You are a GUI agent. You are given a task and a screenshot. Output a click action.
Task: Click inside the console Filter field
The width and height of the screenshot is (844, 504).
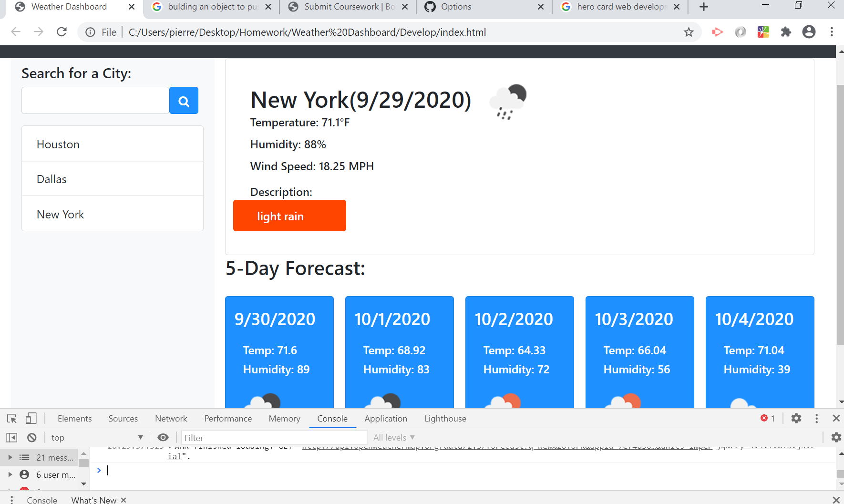point(274,437)
